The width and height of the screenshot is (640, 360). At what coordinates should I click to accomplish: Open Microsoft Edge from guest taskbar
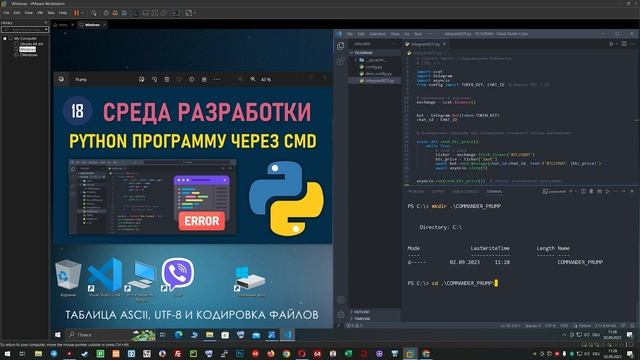[x=178, y=335]
